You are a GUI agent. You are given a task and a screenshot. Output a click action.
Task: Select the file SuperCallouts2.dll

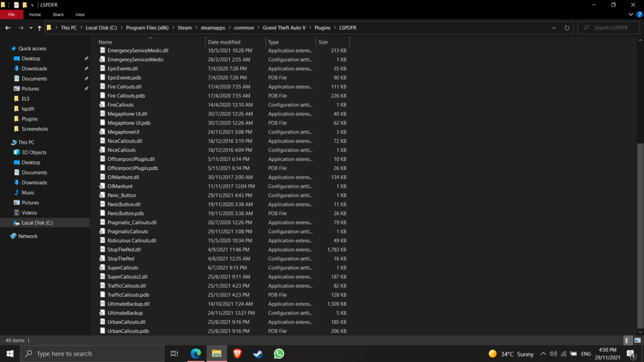[x=128, y=276]
